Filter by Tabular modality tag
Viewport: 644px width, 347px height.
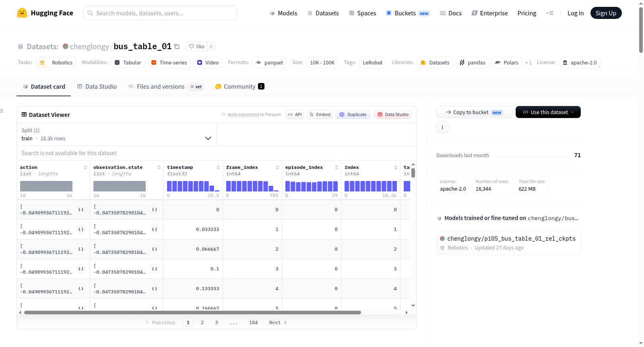(128, 62)
